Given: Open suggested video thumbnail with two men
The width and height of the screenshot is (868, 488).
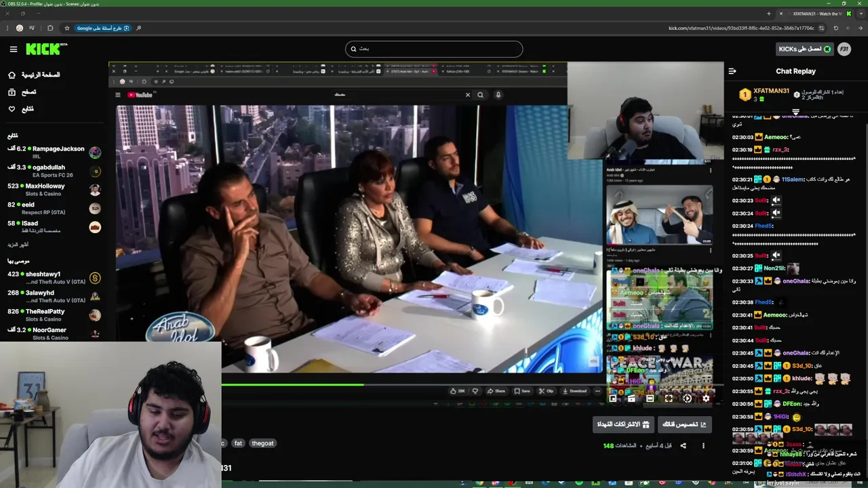Looking at the screenshot, I should [659, 216].
